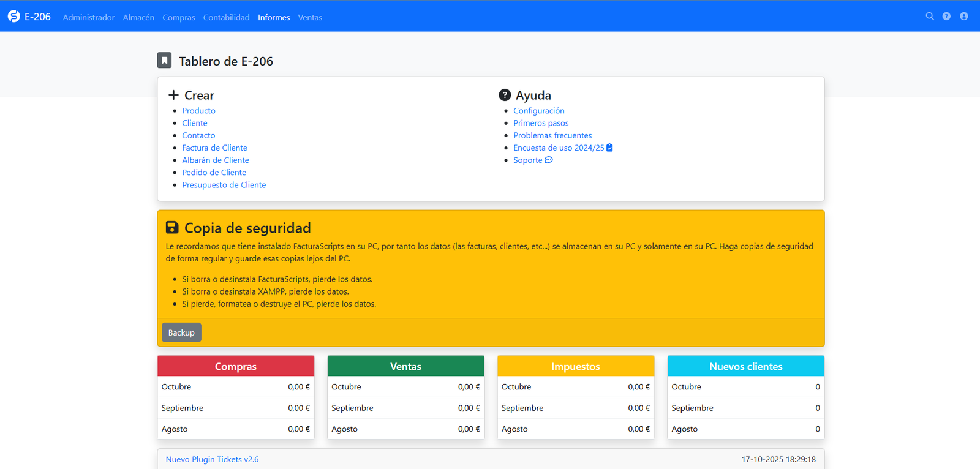The image size is (980, 469).
Task: Click the bookmark icon beside Tablero title
Action: click(164, 60)
